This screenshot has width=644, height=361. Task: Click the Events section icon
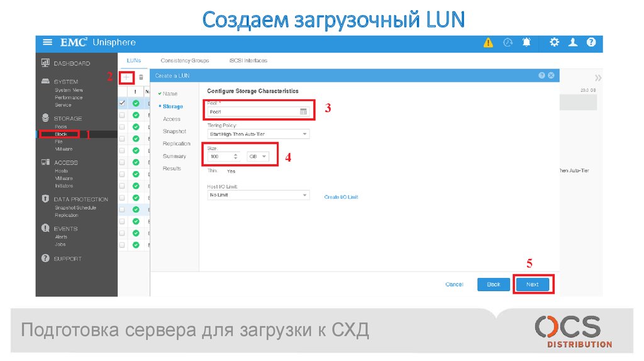45,228
